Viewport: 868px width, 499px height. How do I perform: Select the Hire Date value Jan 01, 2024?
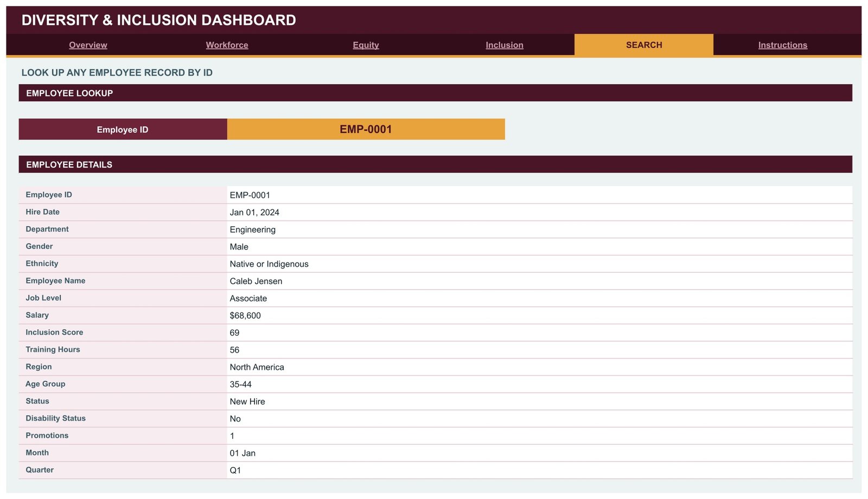(x=254, y=212)
